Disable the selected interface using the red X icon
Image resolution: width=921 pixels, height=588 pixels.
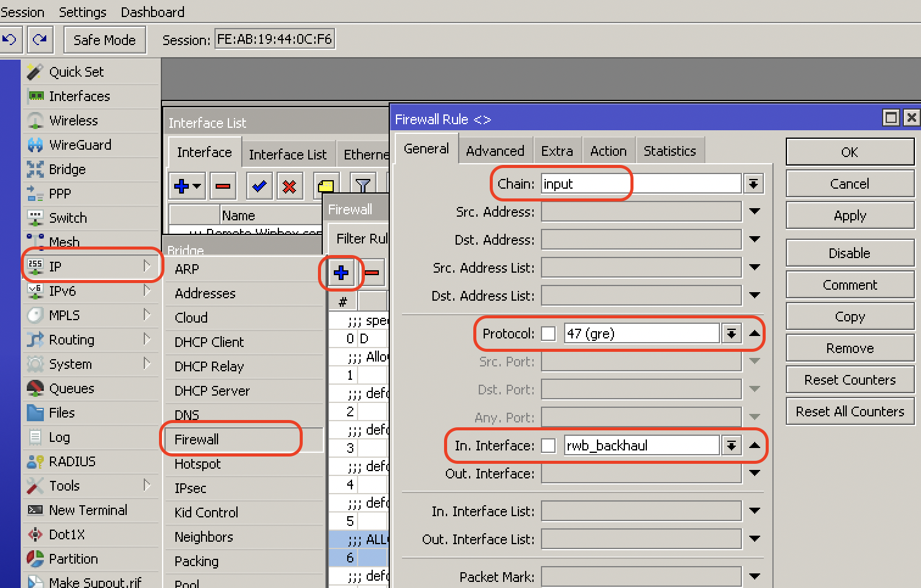point(289,186)
